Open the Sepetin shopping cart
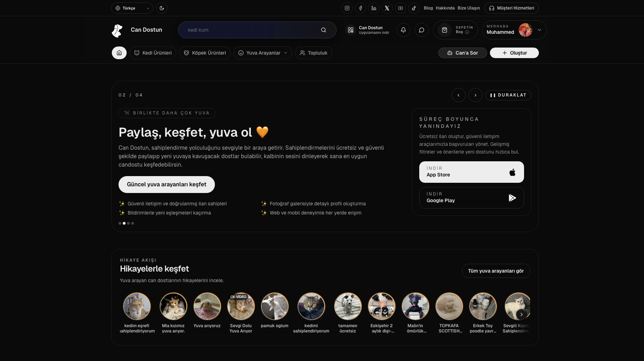644x361 pixels. tap(455, 30)
